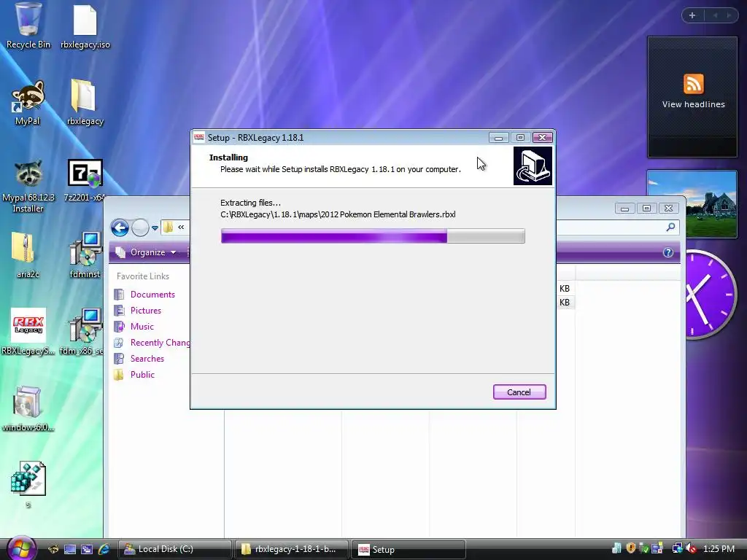Screen dimensions: 747x560
Task: Click the clock gadget
Action: pos(712,295)
